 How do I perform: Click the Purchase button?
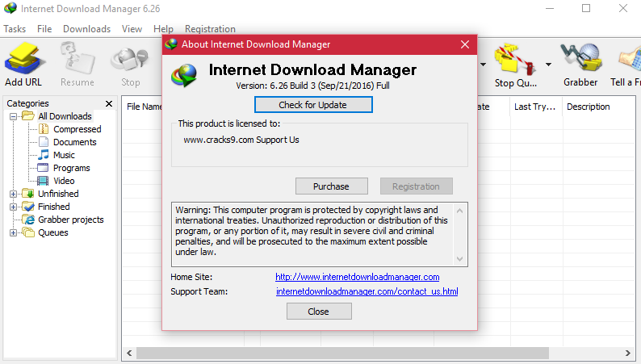tap(332, 186)
